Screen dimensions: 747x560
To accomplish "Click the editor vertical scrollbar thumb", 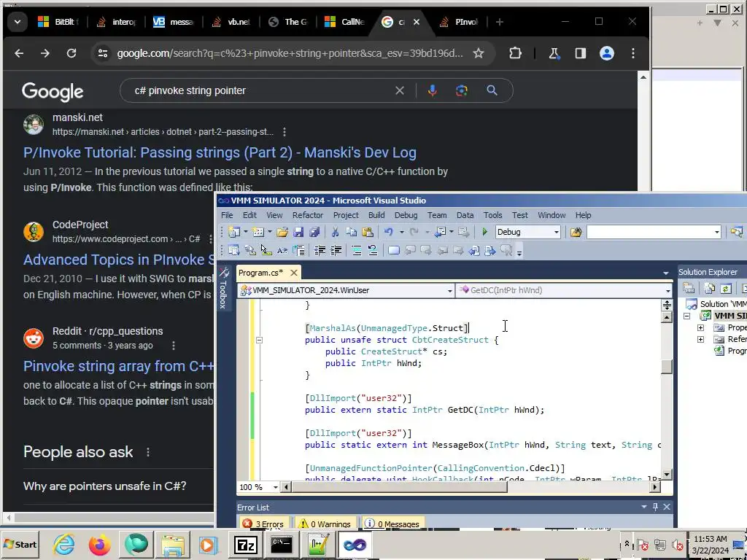I will tap(667, 367).
